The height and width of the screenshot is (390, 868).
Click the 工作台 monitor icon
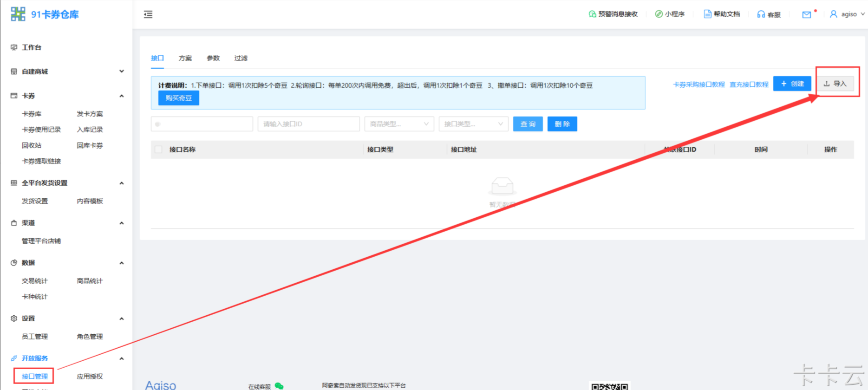click(x=14, y=47)
